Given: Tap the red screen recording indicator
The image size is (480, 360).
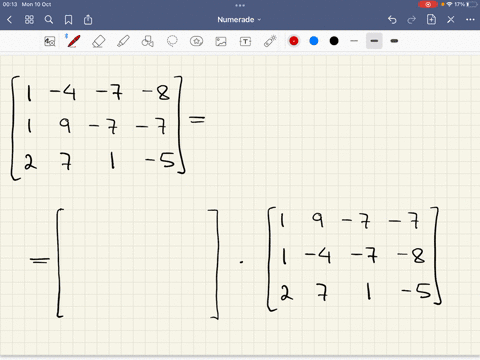Looking at the screenshot, I should tap(428, 4).
